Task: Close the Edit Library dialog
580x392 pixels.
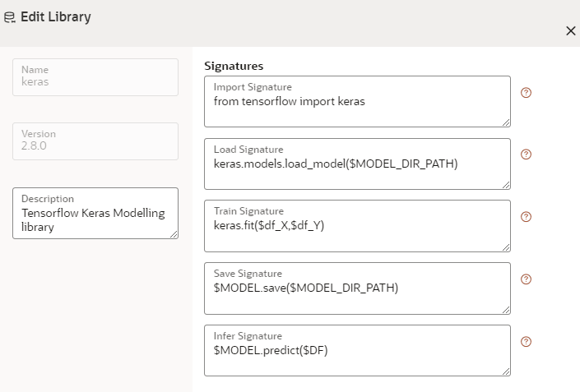Action: tap(570, 30)
